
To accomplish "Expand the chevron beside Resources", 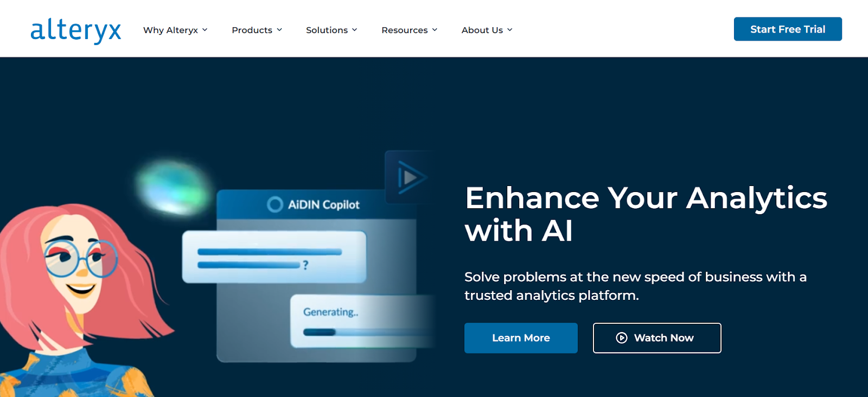I will (x=435, y=30).
